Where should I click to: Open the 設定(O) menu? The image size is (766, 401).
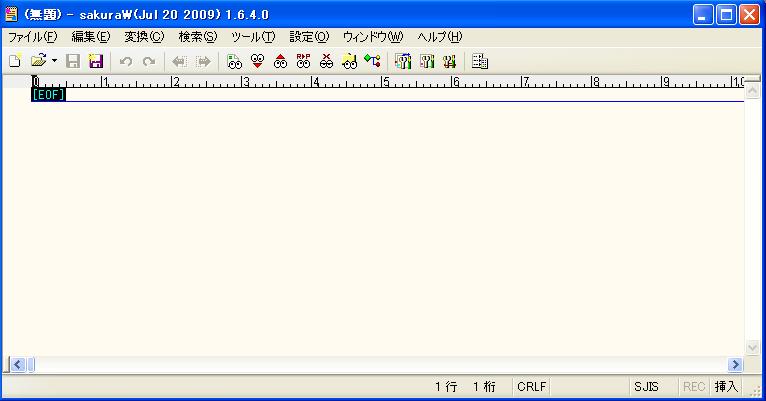point(308,37)
